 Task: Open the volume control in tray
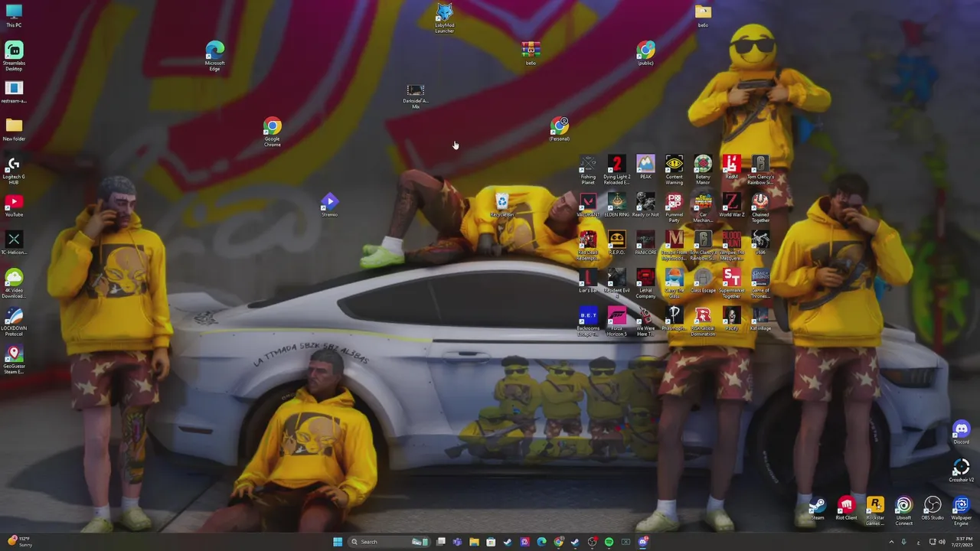(x=941, y=542)
